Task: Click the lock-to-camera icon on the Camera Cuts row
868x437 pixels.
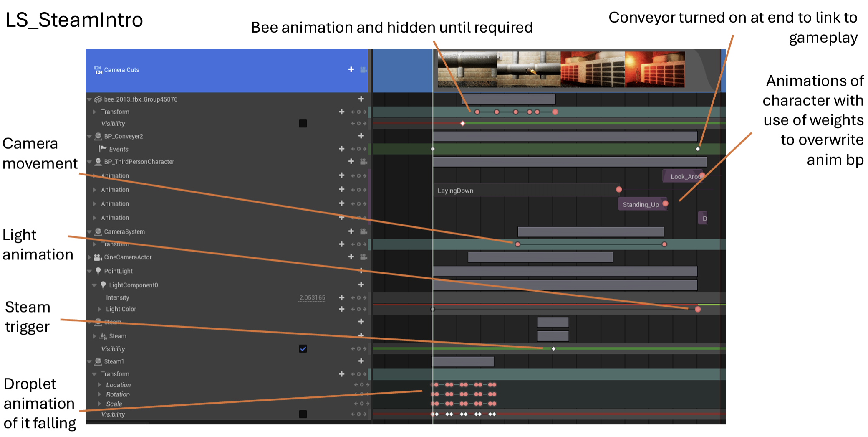Action: click(363, 69)
